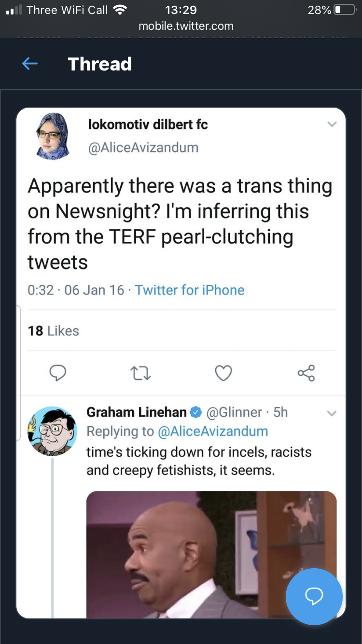Open the floating blue compose reply button
Image resolution: width=362 pixels, height=644 pixels.
point(314,597)
